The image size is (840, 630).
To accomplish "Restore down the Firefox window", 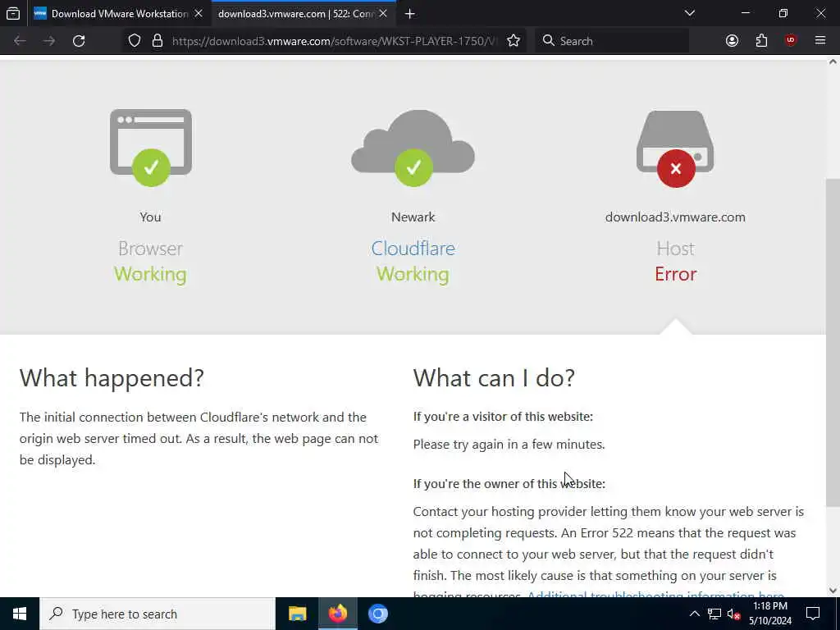I will [783, 13].
